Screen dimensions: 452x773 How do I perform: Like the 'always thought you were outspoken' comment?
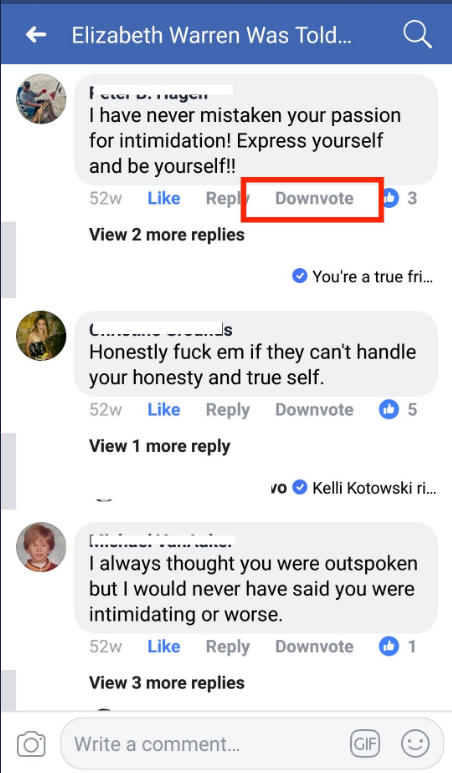tap(164, 646)
